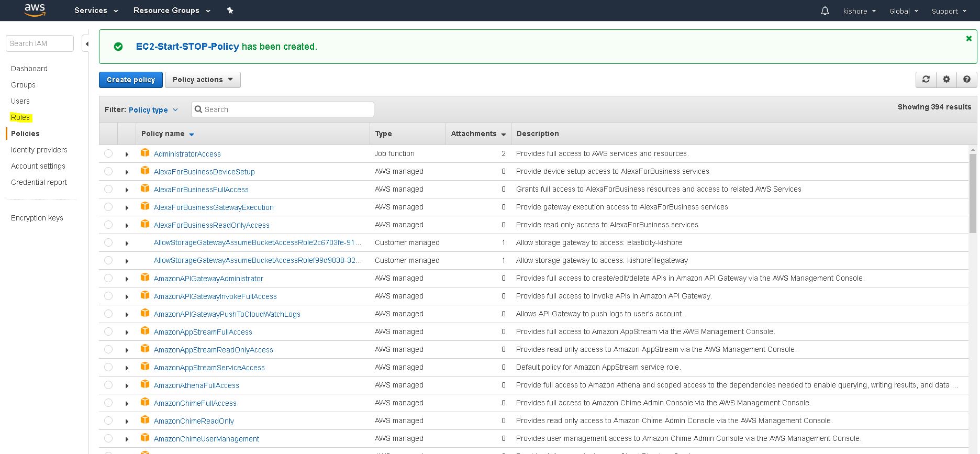Open the Services menu
The width and height of the screenshot is (980, 454).
point(96,10)
